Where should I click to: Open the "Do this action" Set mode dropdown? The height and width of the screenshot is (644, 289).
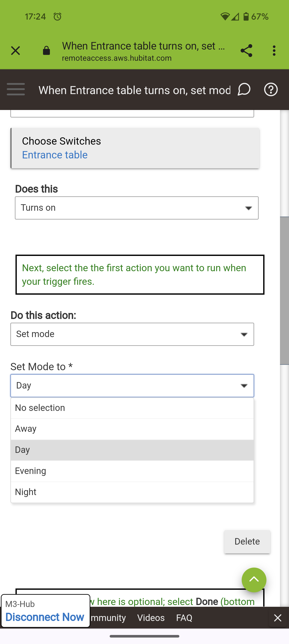click(132, 334)
